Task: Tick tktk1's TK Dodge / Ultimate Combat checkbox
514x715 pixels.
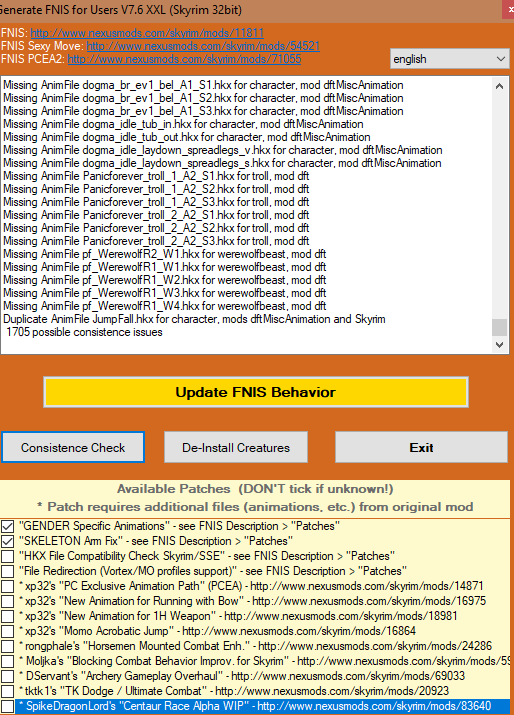Action: click(x=7, y=692)
